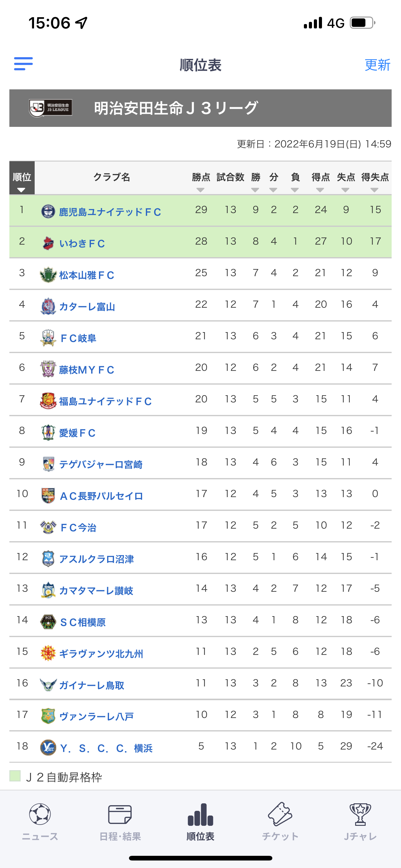Open the Jチャレ trophy icon
401x868 pixels.
(360, 814)
